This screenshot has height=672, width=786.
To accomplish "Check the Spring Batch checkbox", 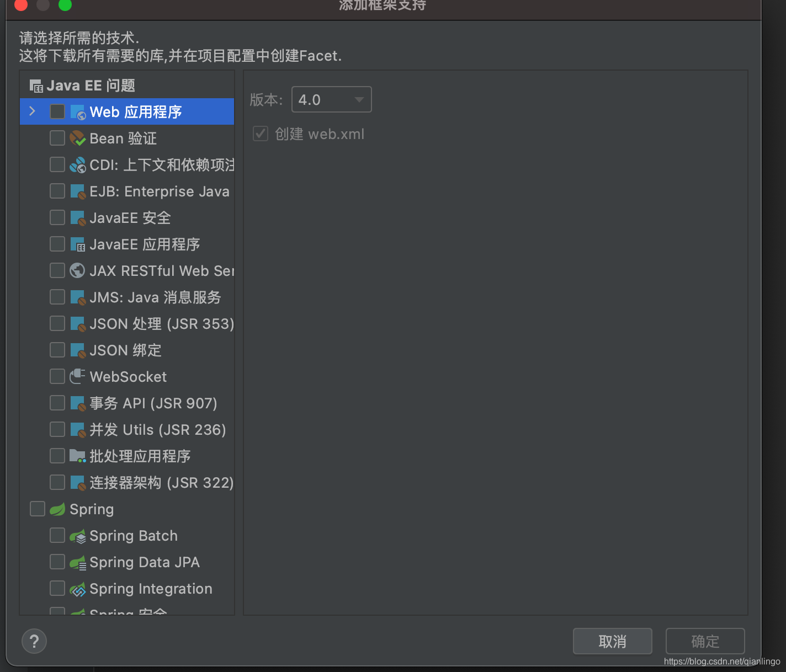I will (57, 536).
